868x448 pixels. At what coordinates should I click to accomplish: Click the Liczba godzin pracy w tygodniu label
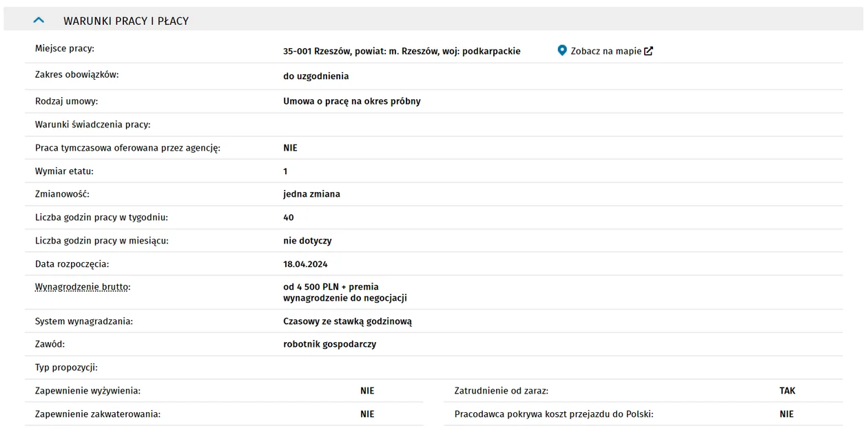[101, 217]
